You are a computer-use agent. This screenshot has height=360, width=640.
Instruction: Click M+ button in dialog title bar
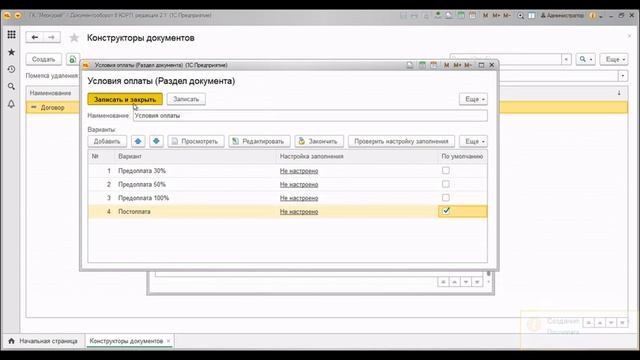point(457,65)
